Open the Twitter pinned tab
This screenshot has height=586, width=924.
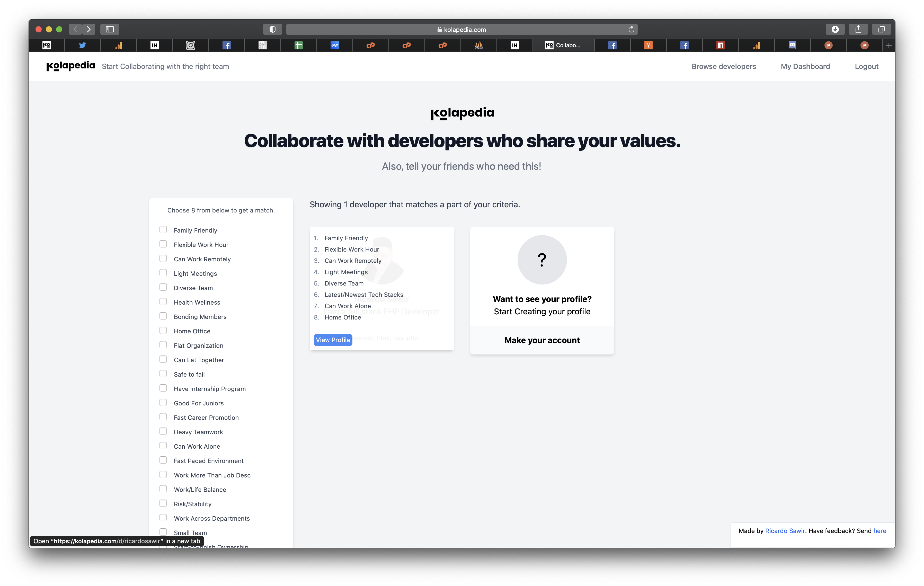point(83,45)
